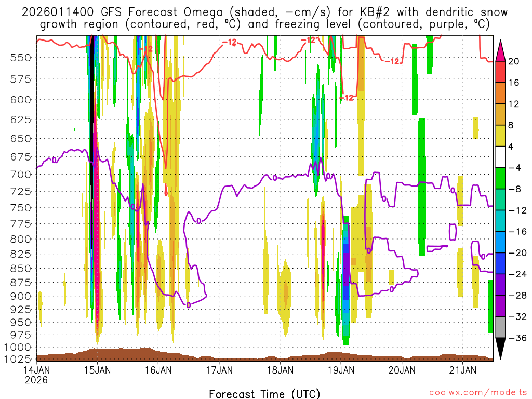Click the 14JAN 2026 axis start label

[36, 375]
